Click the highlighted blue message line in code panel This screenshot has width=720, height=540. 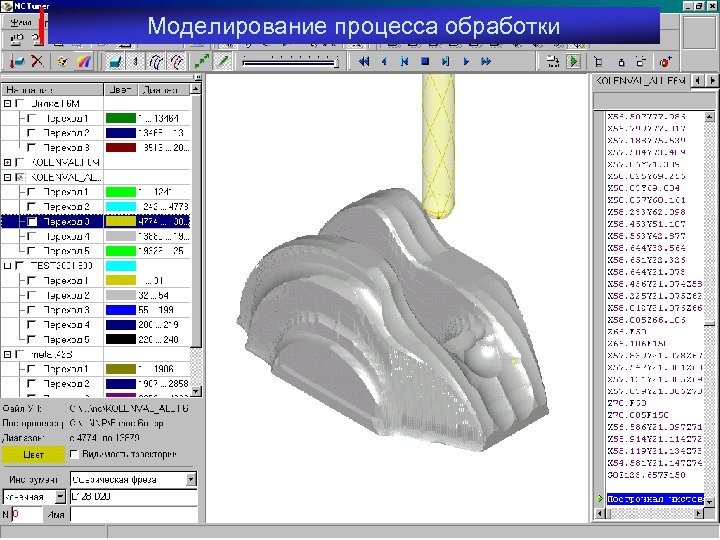655,499
